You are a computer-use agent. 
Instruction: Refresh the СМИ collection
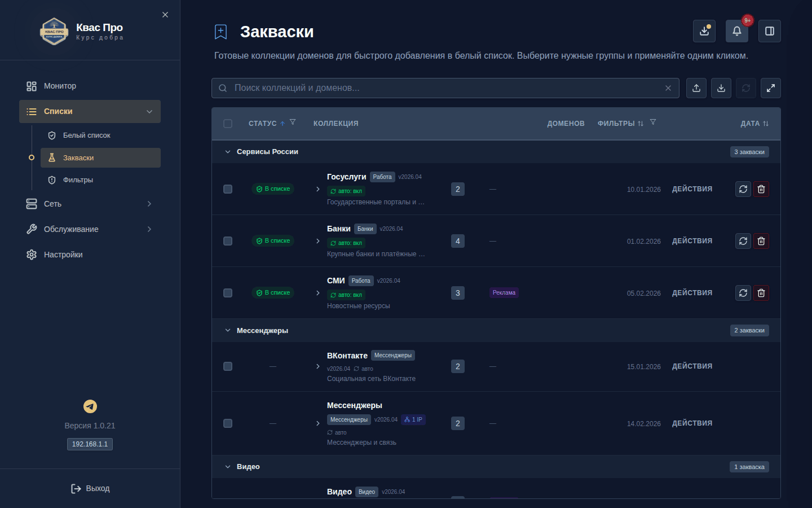point(743,293)
